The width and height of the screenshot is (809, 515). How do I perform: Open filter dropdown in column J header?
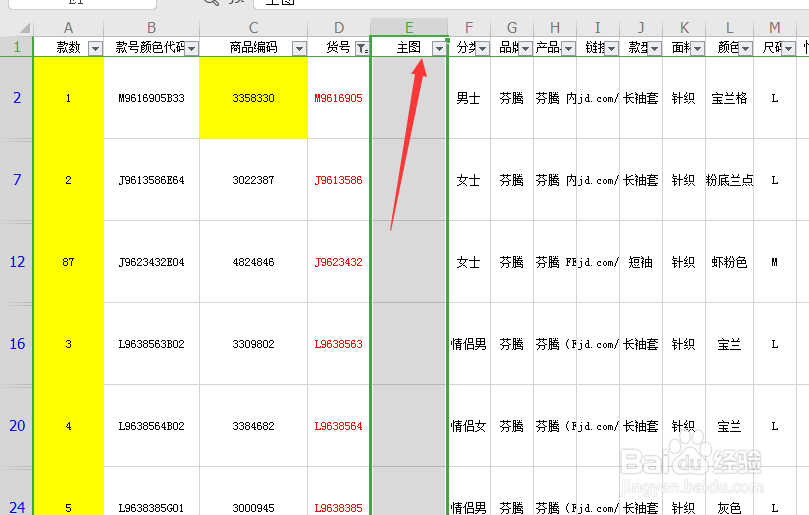[654, 49]
